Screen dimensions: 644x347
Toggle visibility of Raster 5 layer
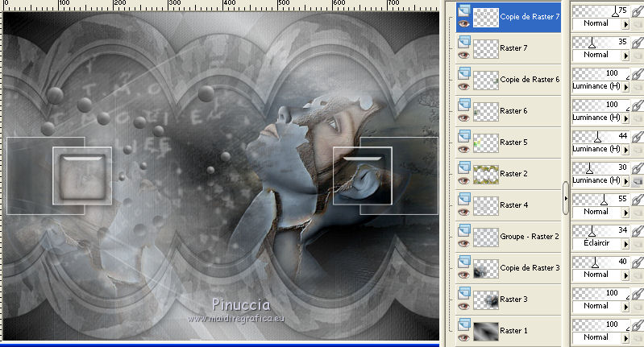[463, 150]
